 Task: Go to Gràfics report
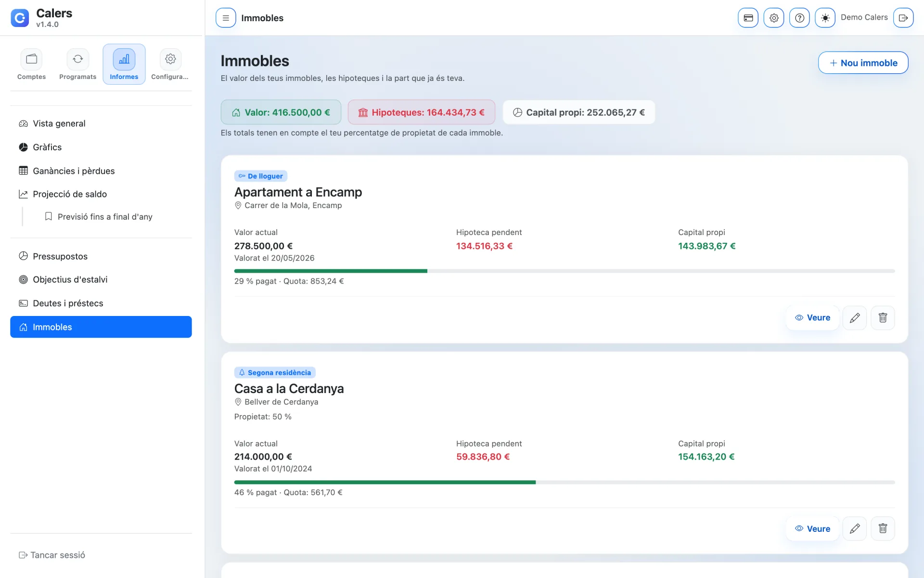(x=101, y=147)
